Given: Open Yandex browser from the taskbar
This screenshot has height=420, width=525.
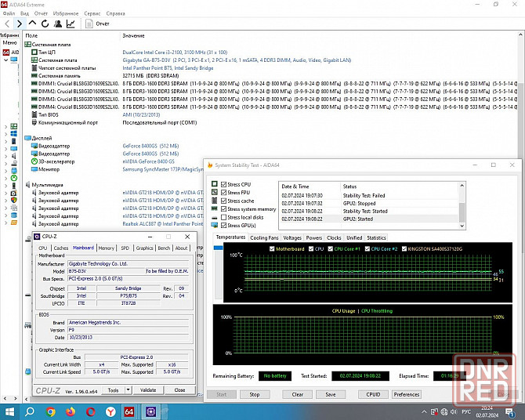Looking at the screenshot, I should click(x=109, y=411).
